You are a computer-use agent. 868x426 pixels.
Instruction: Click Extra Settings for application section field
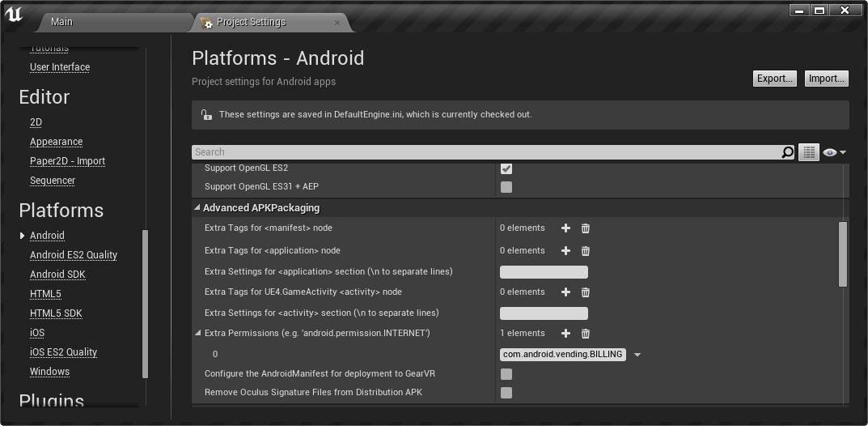(x=544, y=272)
